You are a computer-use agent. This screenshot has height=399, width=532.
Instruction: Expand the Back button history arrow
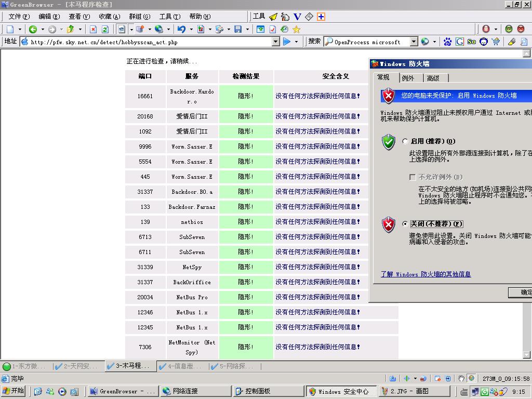(43, 30)
